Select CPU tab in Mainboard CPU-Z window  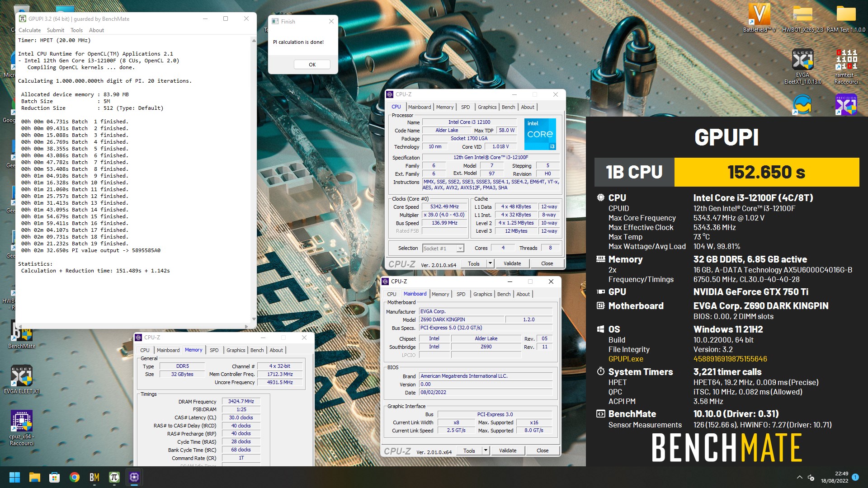(x=392, y=294)
